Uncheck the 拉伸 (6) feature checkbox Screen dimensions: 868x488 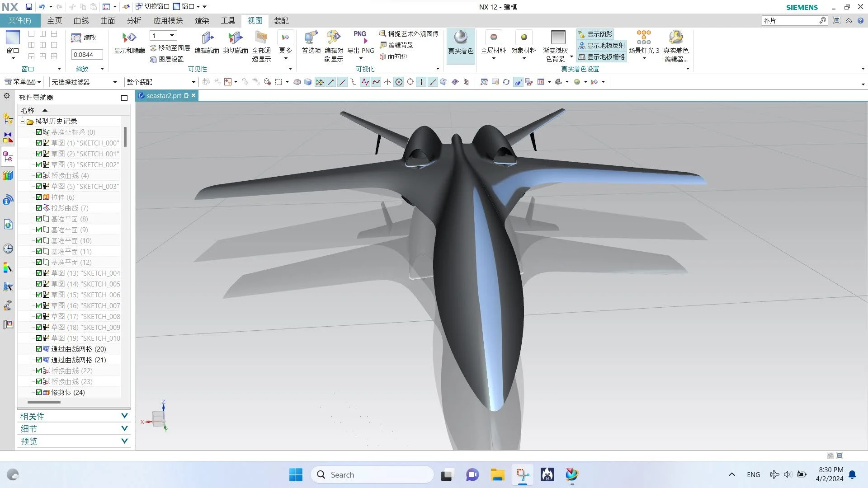click(x=39, y=197)
